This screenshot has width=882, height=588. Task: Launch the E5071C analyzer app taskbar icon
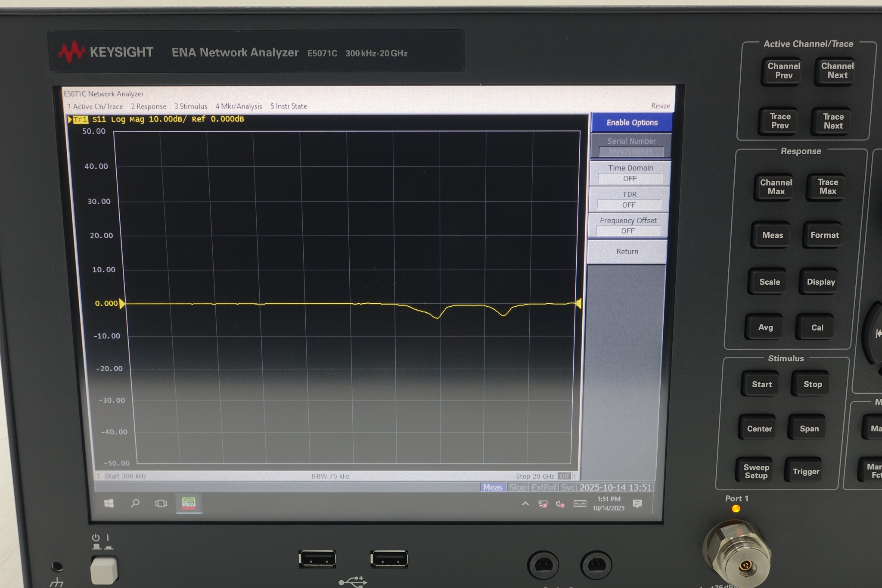[x=189, y=503]
